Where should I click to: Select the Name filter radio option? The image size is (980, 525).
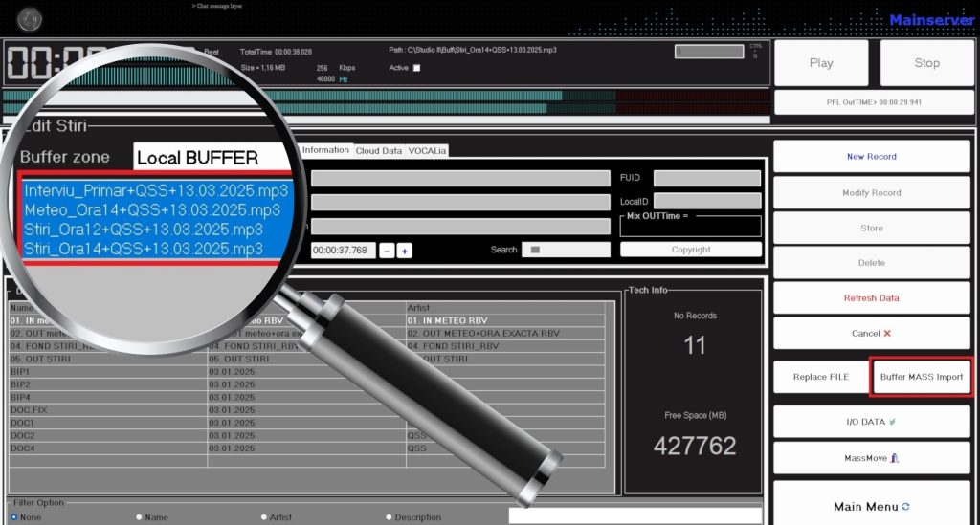tap(139, 517)
